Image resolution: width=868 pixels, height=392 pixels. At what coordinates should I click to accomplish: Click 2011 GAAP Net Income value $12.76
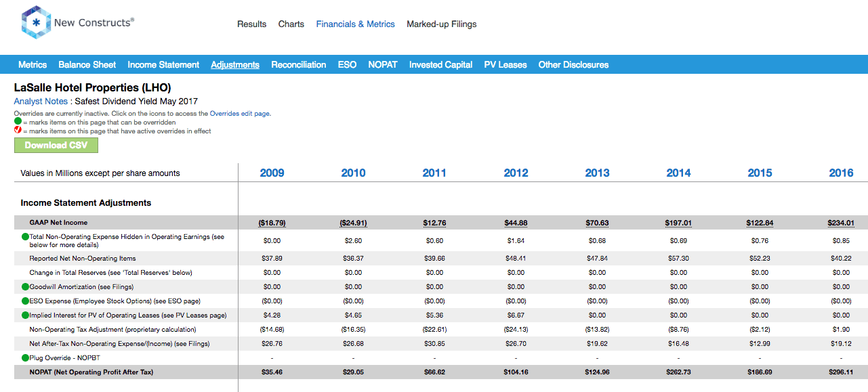coord(434,223)
